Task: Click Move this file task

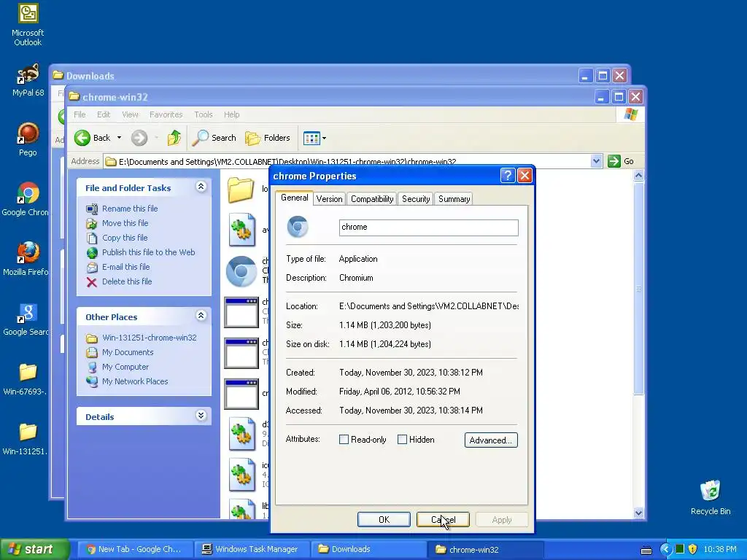Action: pos(125,223)
